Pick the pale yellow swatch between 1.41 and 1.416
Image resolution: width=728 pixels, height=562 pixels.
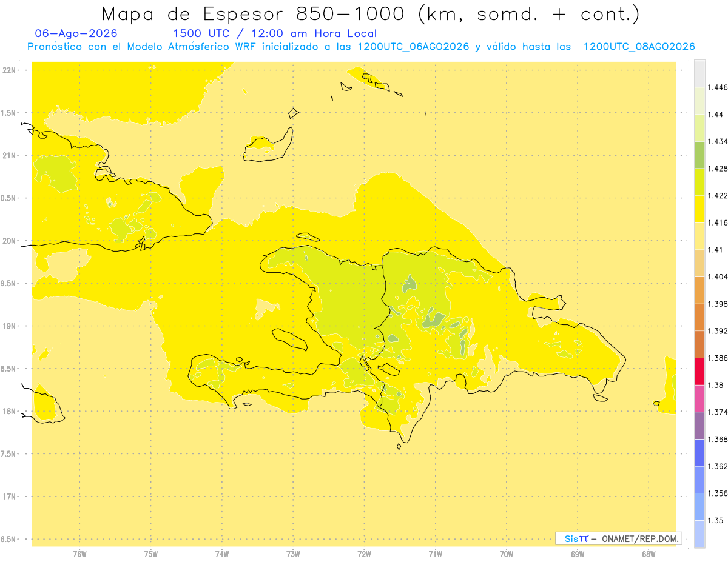click(x=699, y=236)
